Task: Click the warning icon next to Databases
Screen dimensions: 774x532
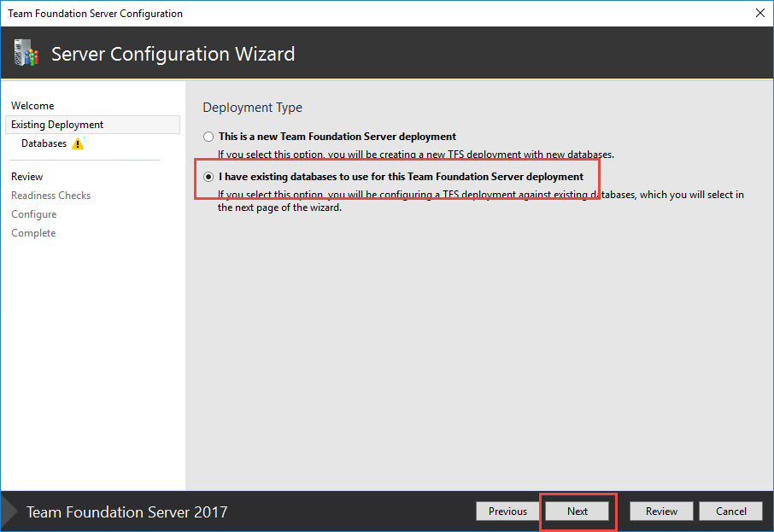Action: point(78,143)
